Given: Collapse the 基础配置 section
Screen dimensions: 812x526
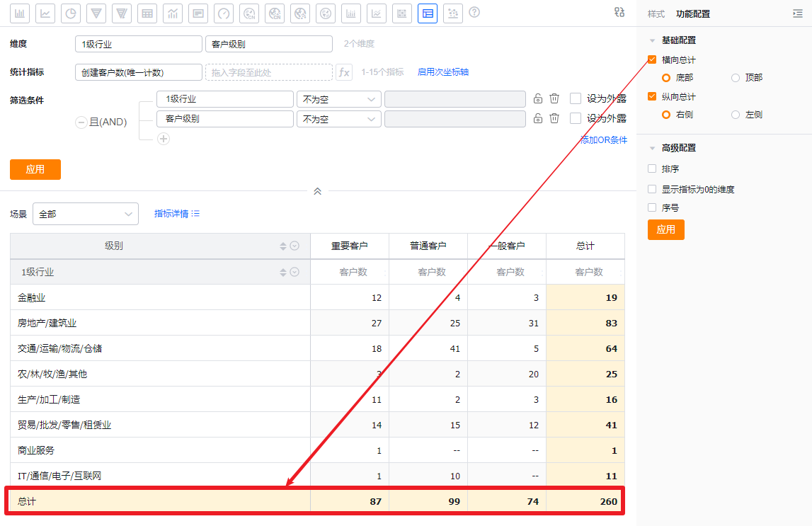Looking at the screenshot, I should [x=652, y=40].
